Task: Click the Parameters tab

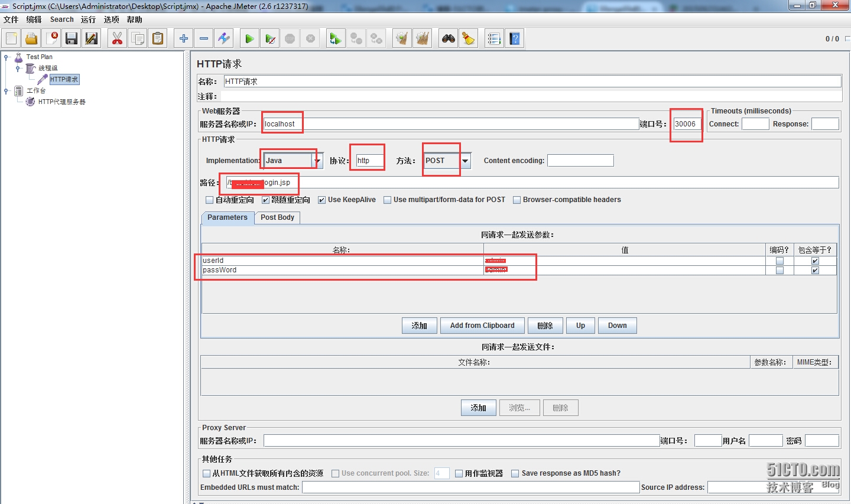Action: [x=228, y=217]
